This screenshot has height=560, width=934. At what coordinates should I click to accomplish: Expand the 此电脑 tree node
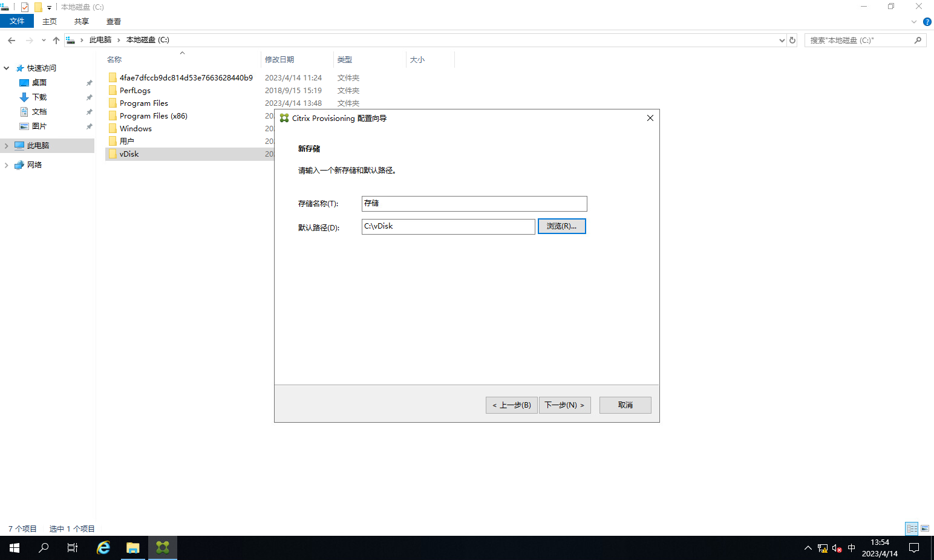click(x=7, y=146)
